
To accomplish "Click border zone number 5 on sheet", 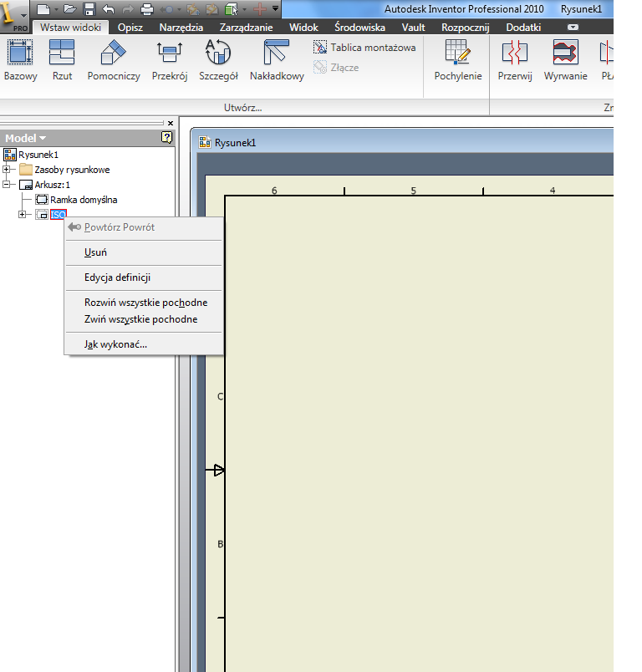I will point(413,191).
